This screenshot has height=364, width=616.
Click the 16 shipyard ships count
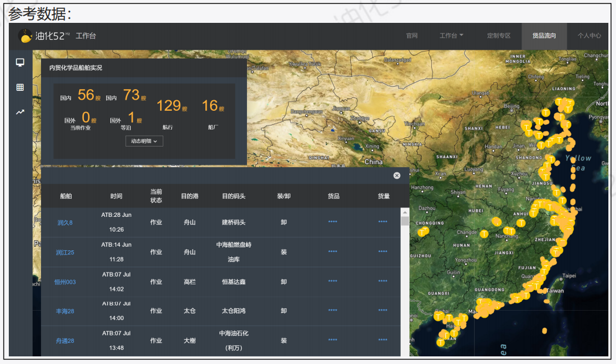pos(210,106)
